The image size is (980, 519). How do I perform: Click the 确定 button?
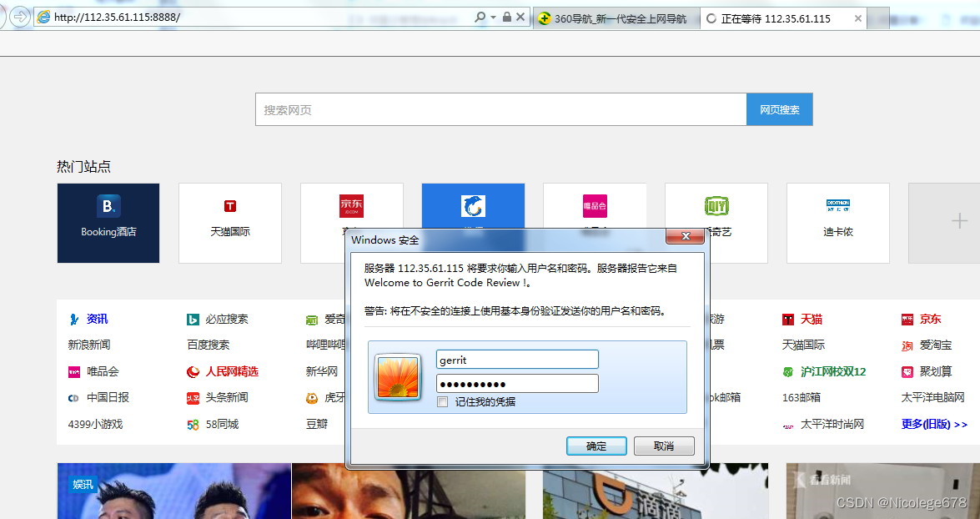[596, 446]
